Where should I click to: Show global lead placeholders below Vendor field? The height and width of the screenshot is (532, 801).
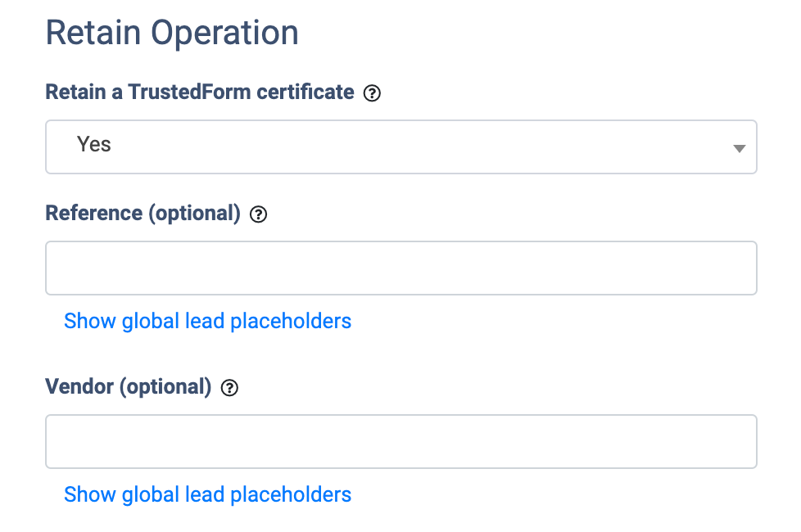[x=207, y=494]
